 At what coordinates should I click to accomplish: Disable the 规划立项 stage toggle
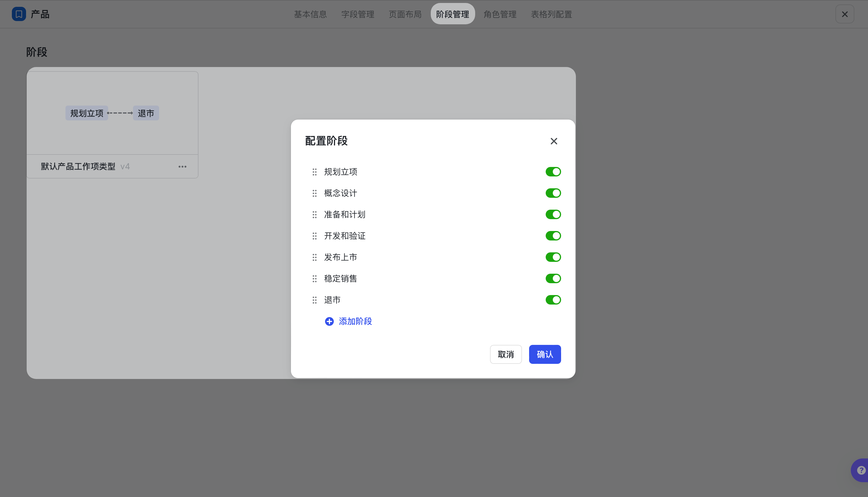[x=553, y=172]
